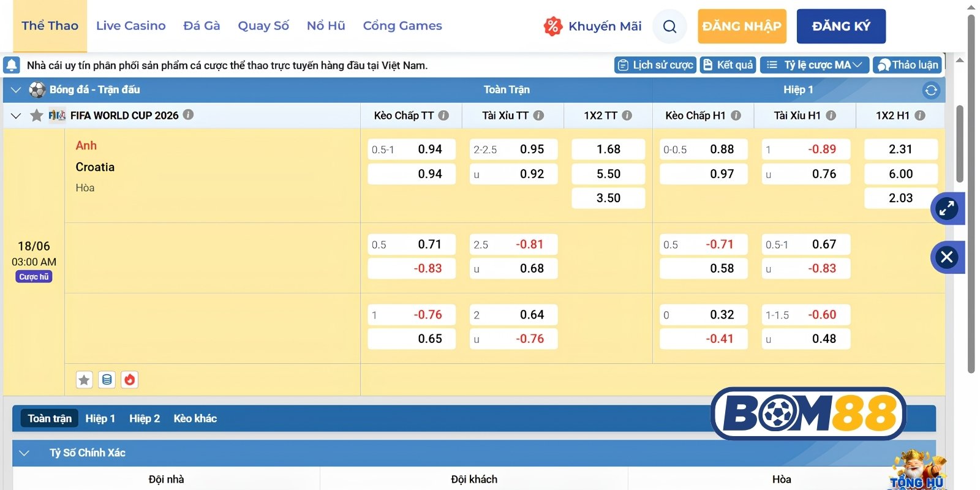This screenshot has width=980, height=490.
Task: Click the search magnifier icon
Action: pyautogui.click(x=669, y=26)
